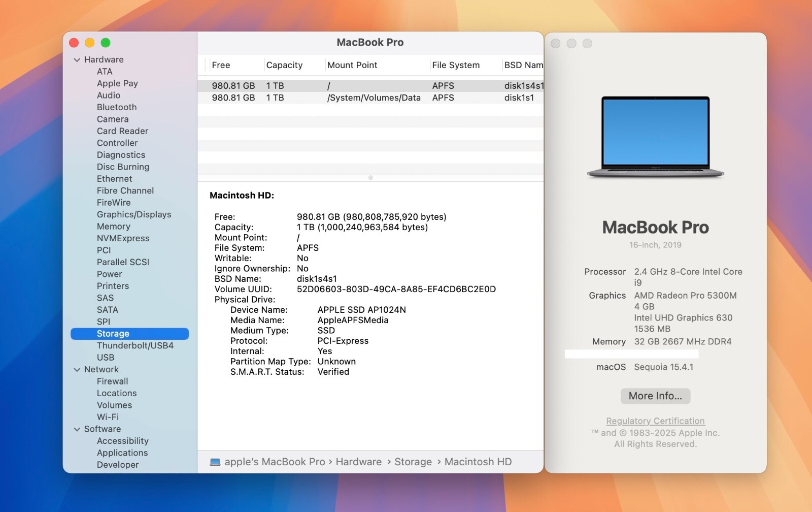Select Developer under Software

click(x=118, y=465)
